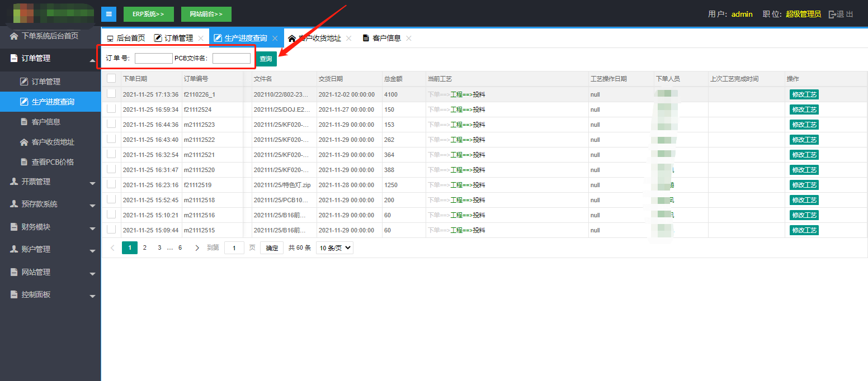Open the 10 条/页 page size dropdown
The image size is (868, 381).
point(334,248)
